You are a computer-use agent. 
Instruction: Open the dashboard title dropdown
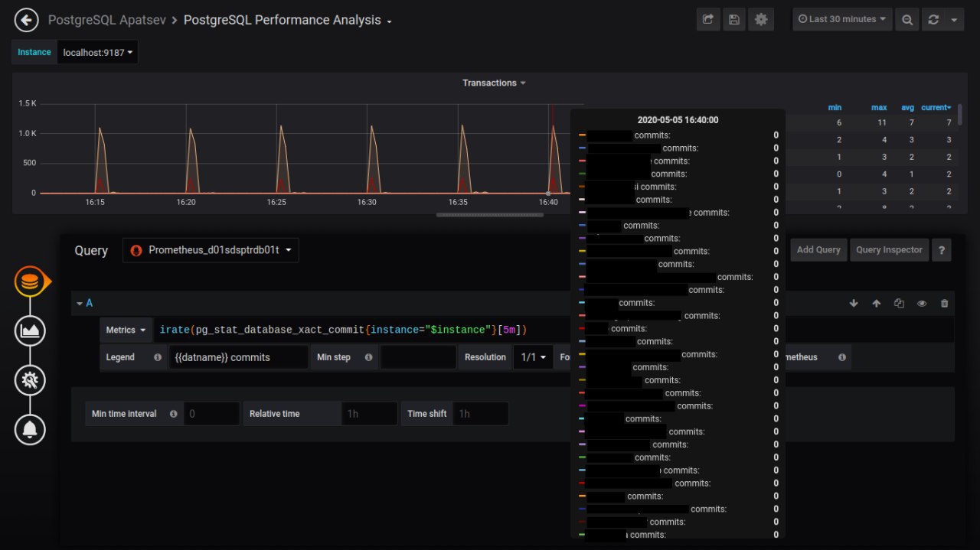pyautogui.click(x=389, y=21)
